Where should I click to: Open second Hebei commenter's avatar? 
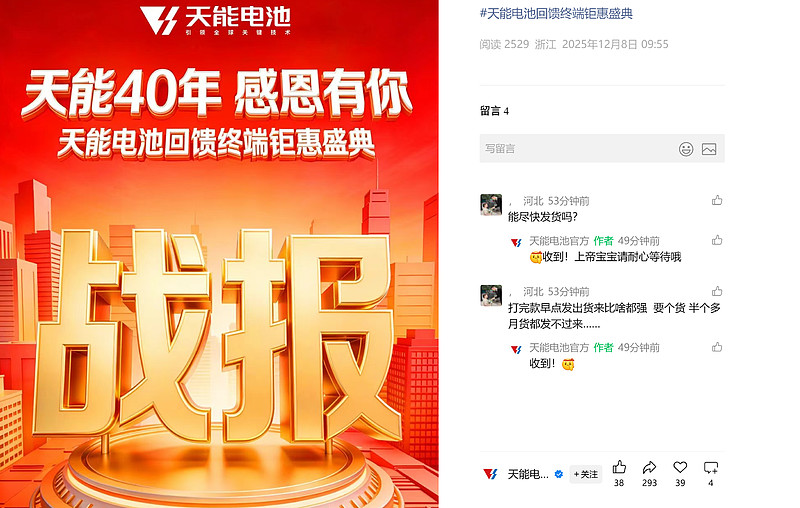pyautogui.click(x=491, y=295)
